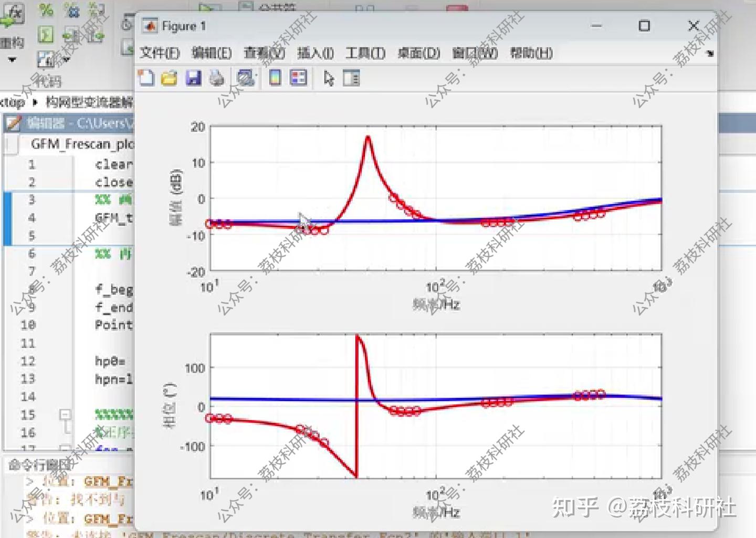Open the 查看(V) menu

264,53
